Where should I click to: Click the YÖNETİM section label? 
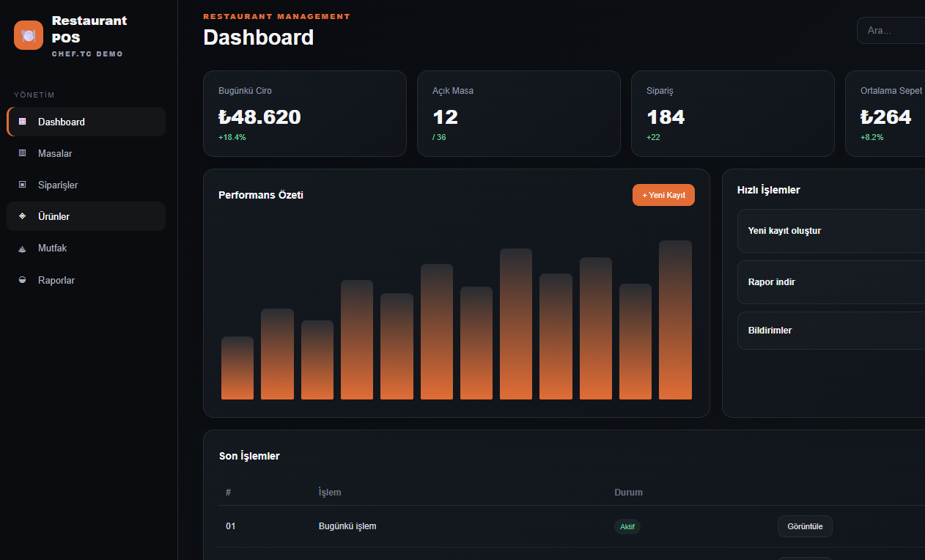tap(34, 95)
